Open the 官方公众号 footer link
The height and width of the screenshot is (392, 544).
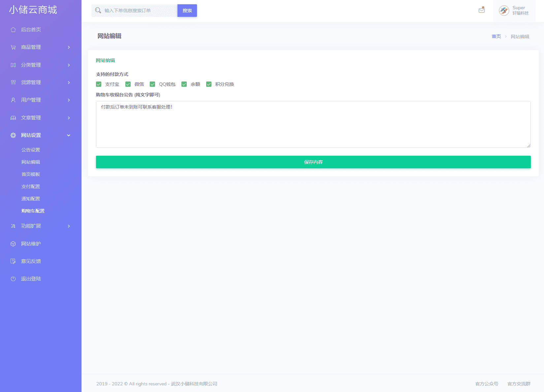487,384
